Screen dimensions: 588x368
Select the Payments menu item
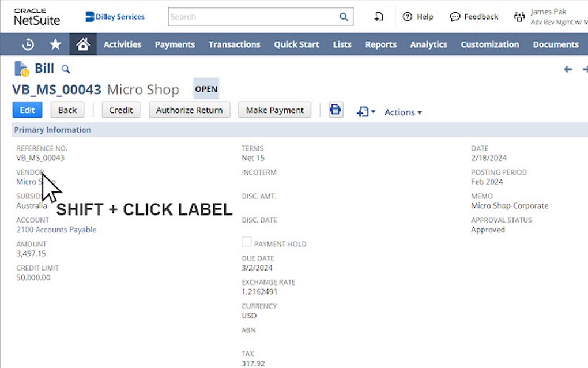point(175,44)
